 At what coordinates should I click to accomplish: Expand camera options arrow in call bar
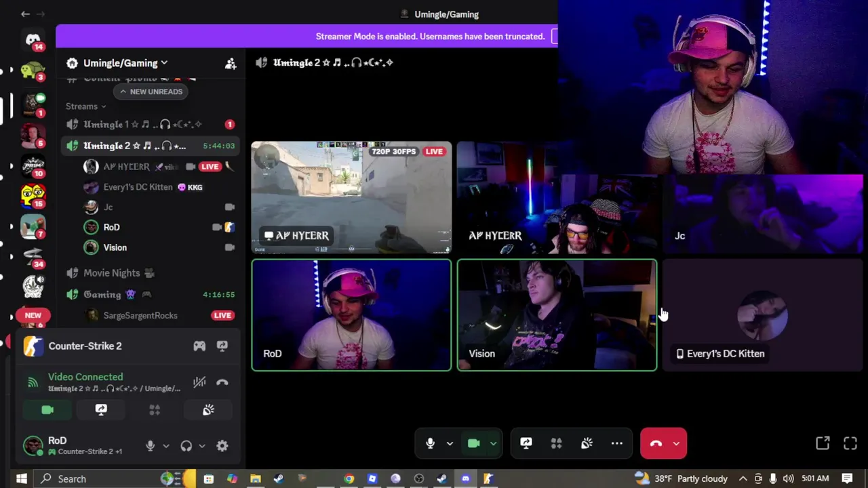coord(493,443)
